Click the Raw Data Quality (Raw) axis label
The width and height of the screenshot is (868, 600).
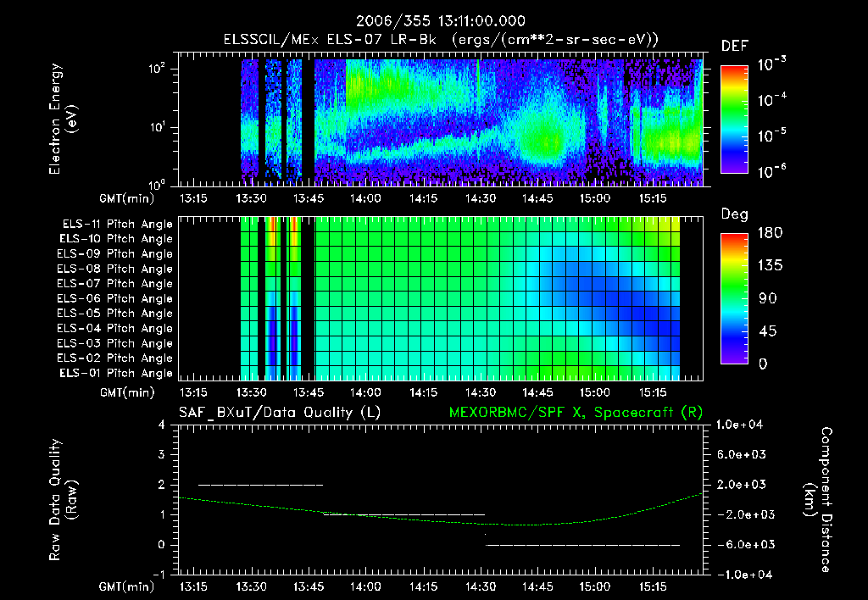pos(63,500)
